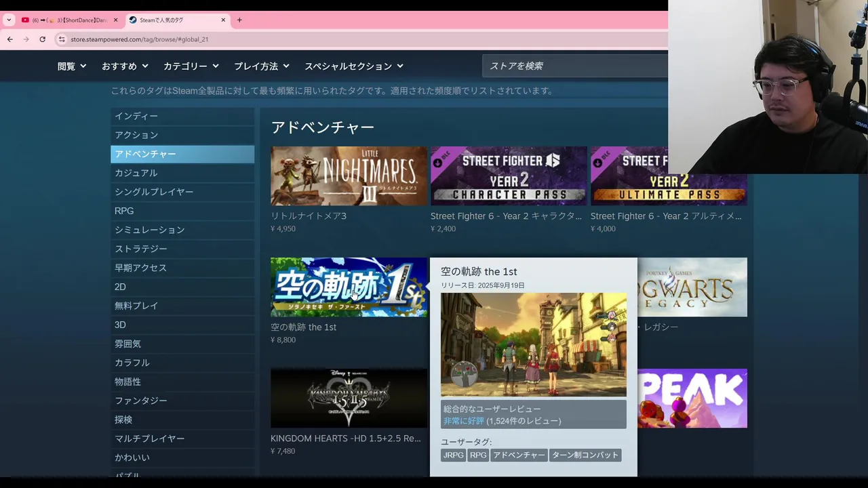Open the tab search dropdown arrow
868x488 pixels.
[x=9, y=20]
